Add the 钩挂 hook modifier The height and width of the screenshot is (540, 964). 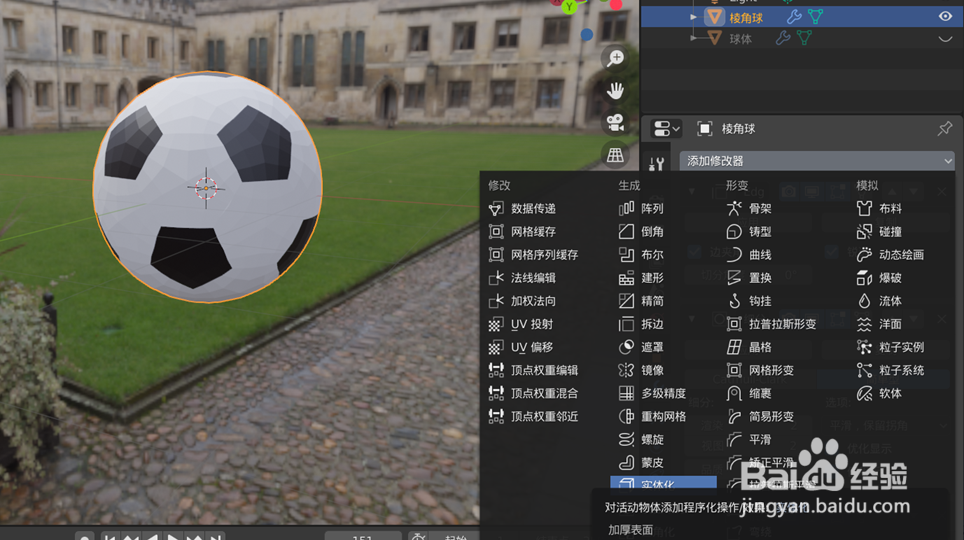(749, 301)
